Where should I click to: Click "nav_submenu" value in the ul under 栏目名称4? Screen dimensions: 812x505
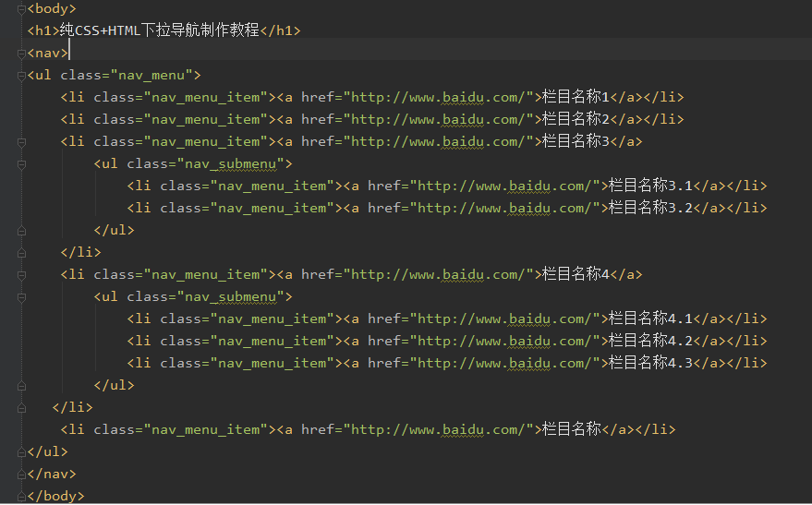(x=230, y=297)
